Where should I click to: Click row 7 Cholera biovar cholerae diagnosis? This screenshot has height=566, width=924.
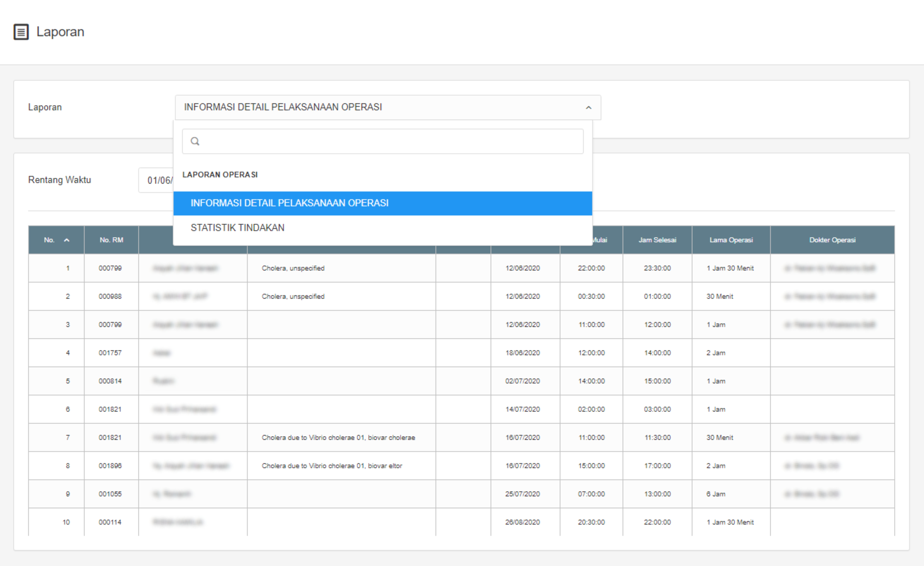click(x=338, y=438)
